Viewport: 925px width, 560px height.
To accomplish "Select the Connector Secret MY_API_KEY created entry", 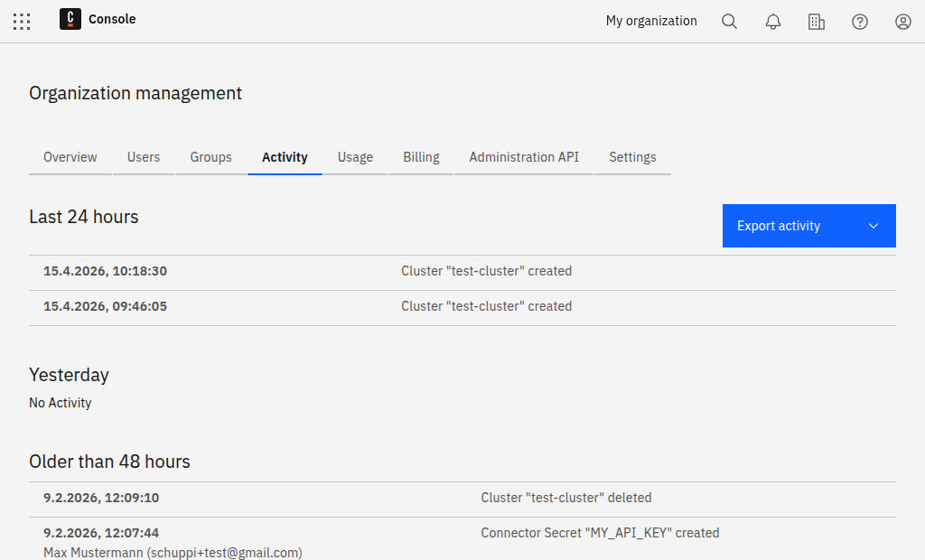I will (600, 533).
